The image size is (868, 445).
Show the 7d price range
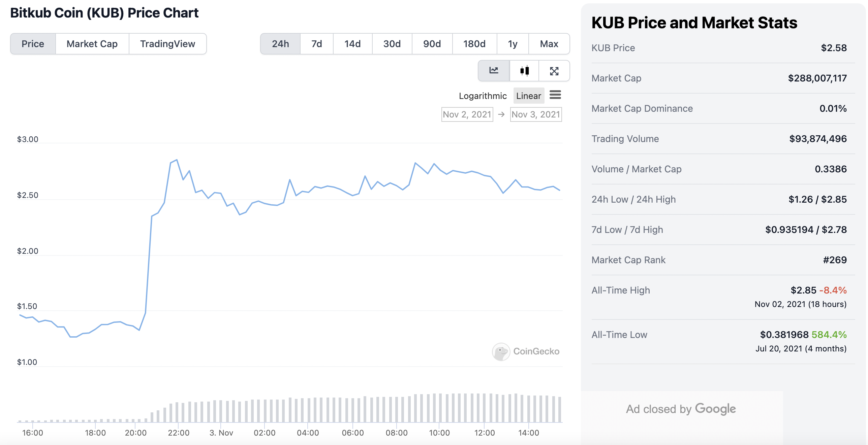[x=316, y=44]
